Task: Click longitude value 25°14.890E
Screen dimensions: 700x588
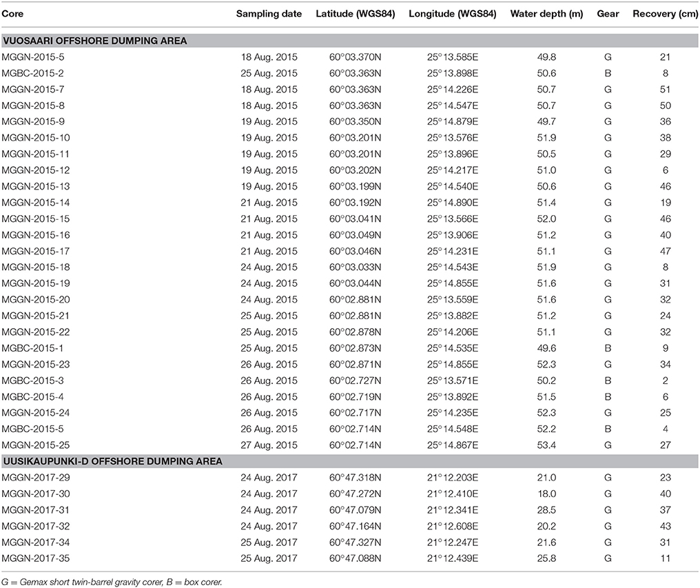Action: tap(452, 203)
